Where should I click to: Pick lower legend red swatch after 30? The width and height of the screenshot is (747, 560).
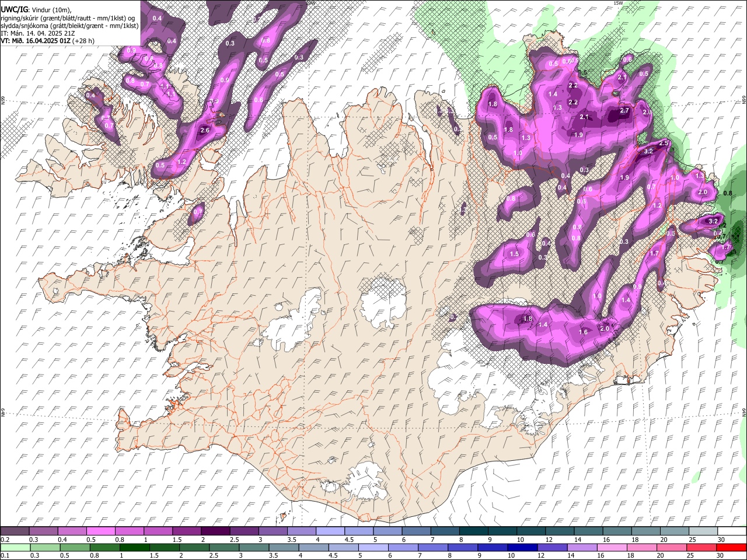tap(731, 547)
